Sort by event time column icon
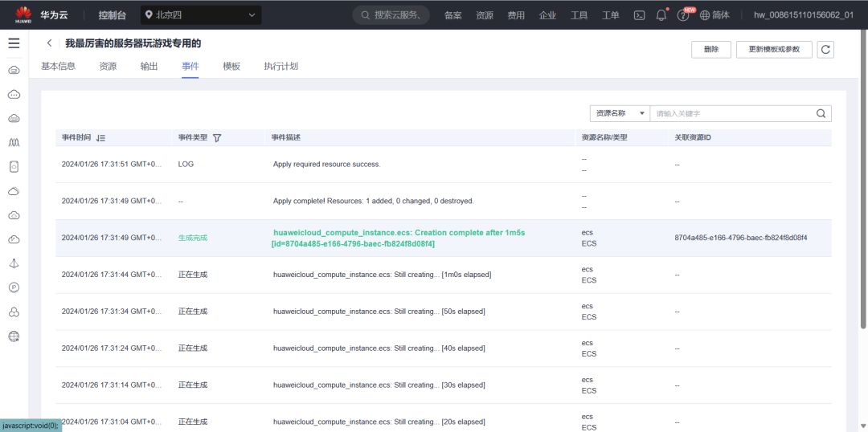Screen dimensions: 868x432 tap(100, 138)
